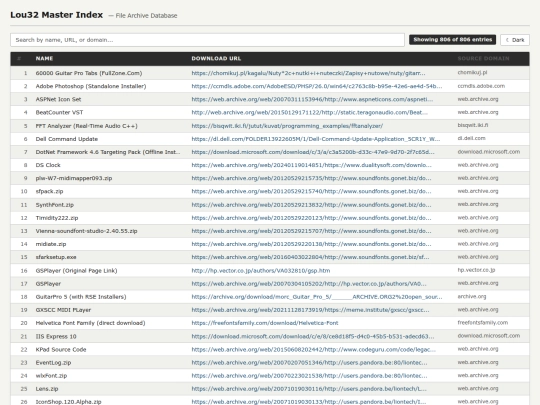Viewport: 540px width, 405px height.
Task: Select the 'SynthFont.zip' name cell
Action: point(55,205)
